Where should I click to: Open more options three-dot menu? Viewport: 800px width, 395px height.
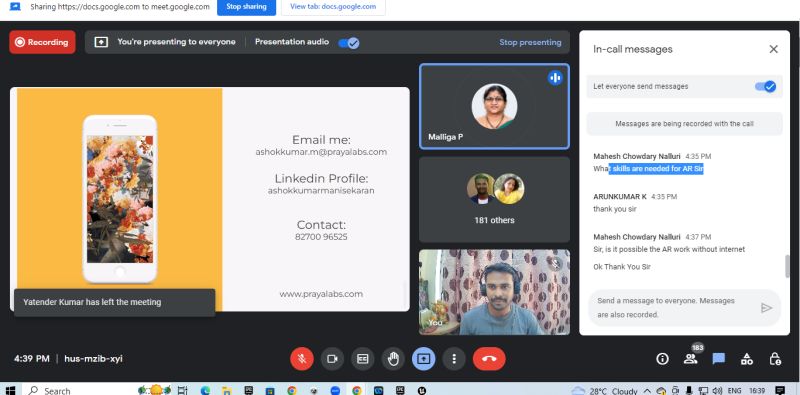(454, 359)
